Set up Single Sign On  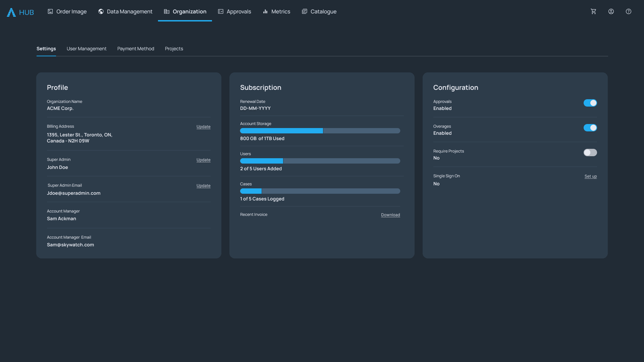pos(591,176)
